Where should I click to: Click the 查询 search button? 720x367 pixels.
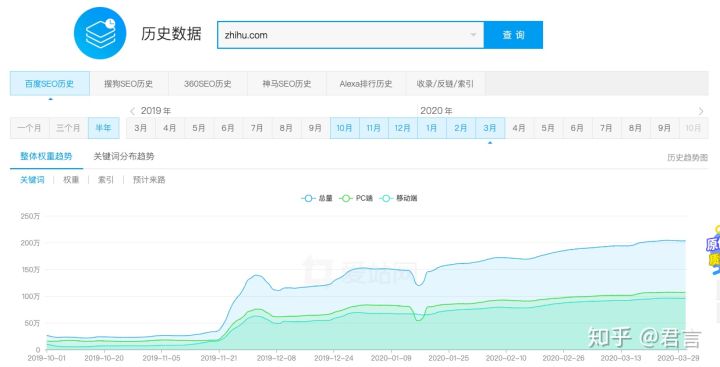(x=513, y=35)
